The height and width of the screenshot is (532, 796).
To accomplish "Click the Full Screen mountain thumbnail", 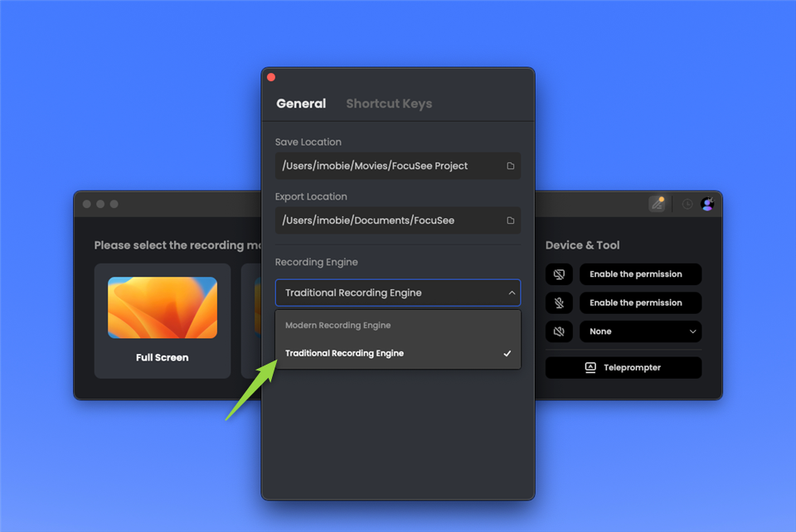I will click(x=162, y=307).
